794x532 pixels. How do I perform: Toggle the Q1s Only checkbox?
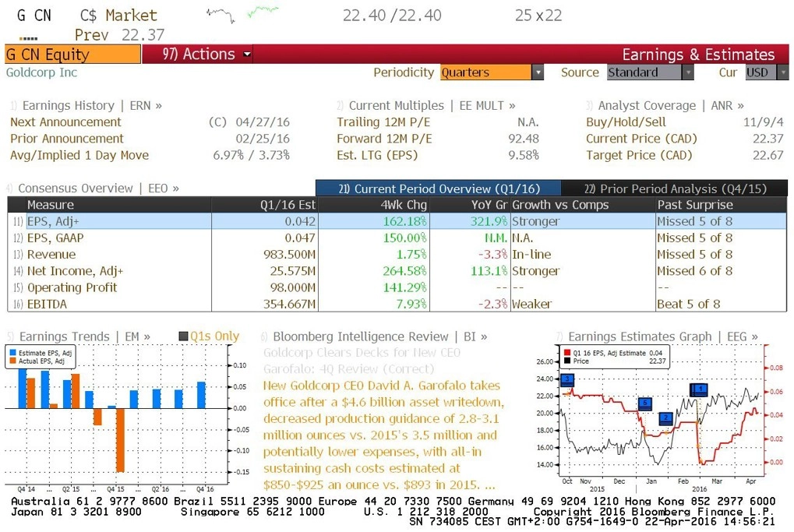click(x=183, y=336)
